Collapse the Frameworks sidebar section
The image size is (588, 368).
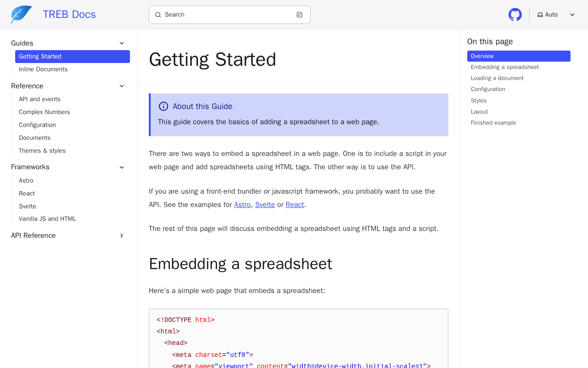[x=122, y=167]
